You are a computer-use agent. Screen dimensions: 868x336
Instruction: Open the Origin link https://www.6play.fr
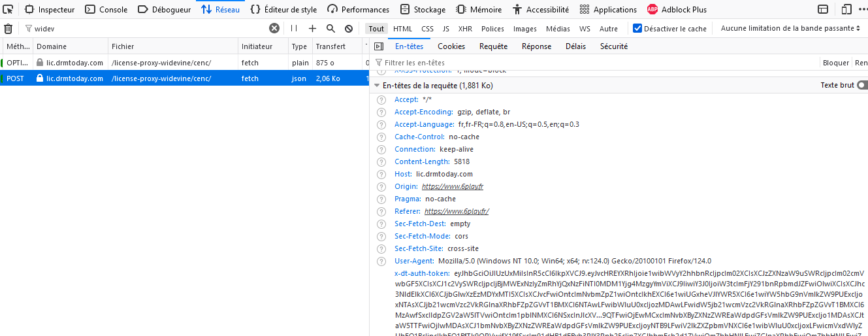[x=453, y=186]
